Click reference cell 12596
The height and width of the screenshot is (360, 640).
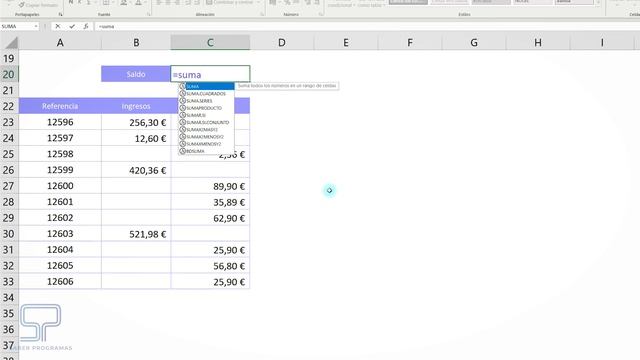(x=60, y=122)
